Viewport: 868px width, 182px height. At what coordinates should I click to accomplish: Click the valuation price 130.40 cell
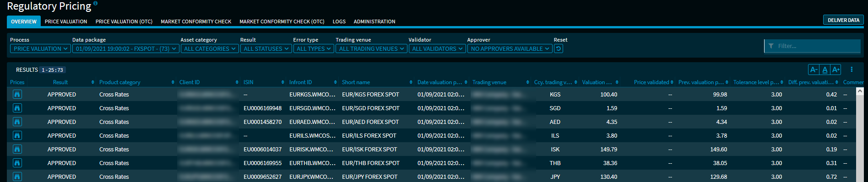tap(608, 177)
